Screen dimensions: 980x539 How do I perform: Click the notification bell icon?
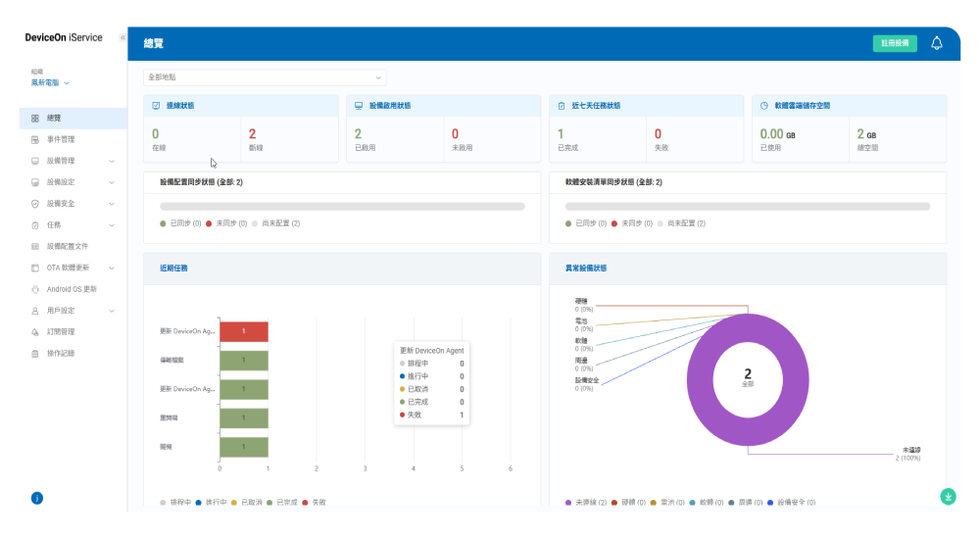pos(936,43)
